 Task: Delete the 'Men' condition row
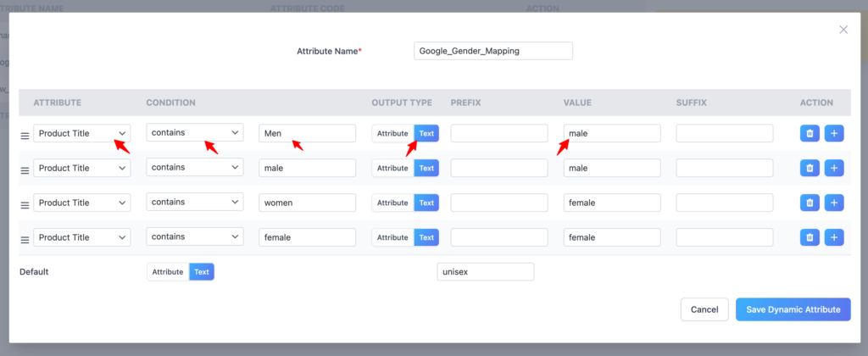[x=810, y=133]
